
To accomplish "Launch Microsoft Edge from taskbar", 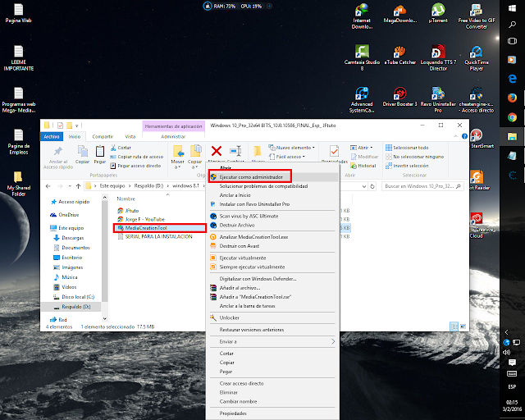I will pyautogui.click(x=512, y=79).
